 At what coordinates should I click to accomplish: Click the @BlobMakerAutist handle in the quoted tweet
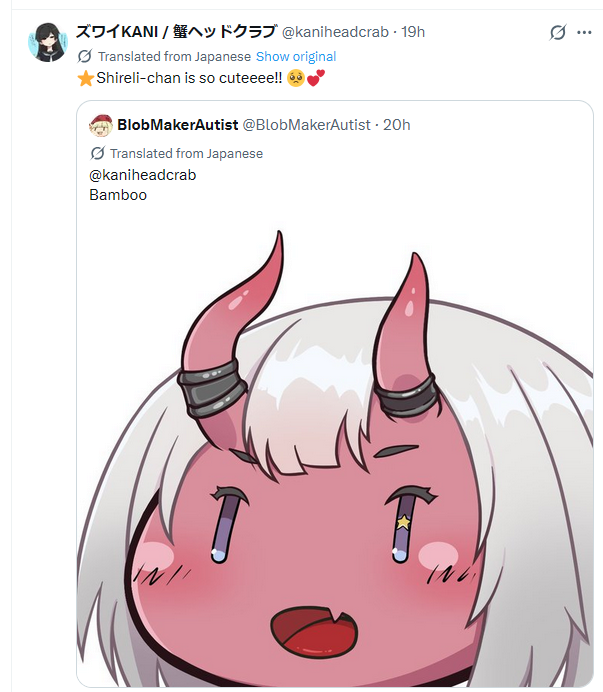coord(306,125)
